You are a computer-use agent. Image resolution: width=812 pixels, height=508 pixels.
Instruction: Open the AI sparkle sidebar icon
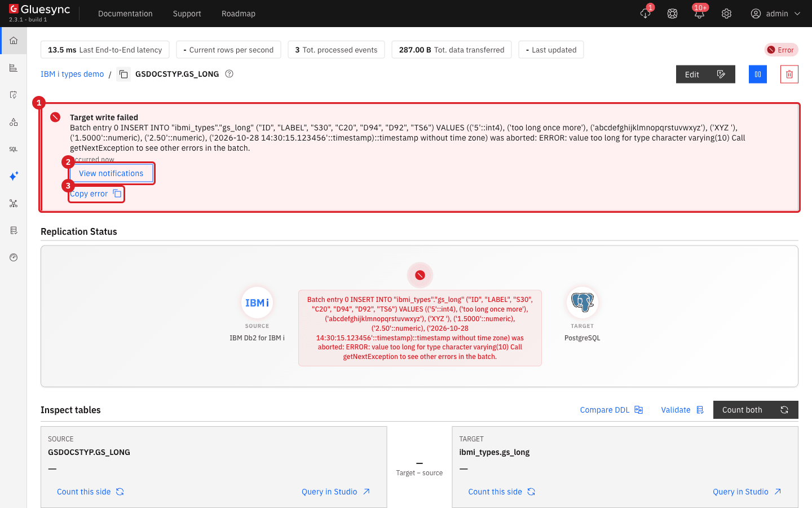point(14,176)
